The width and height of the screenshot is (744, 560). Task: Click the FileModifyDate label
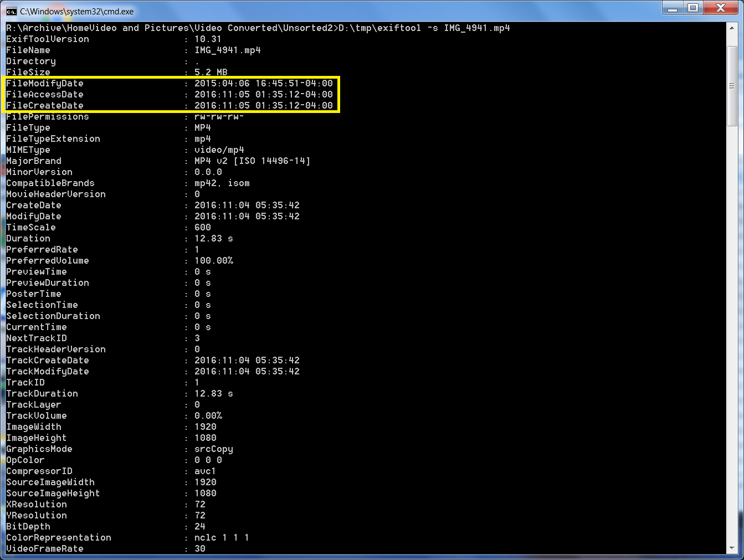click(x=45, y=84)
